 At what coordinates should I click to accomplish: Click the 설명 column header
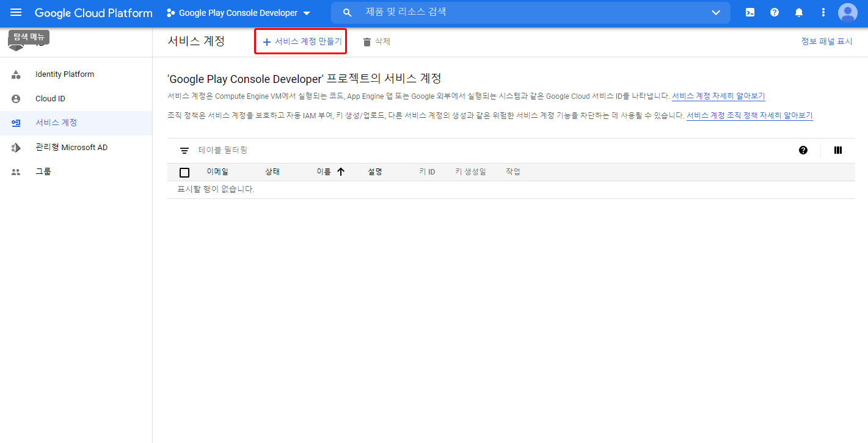click(375, 172)
